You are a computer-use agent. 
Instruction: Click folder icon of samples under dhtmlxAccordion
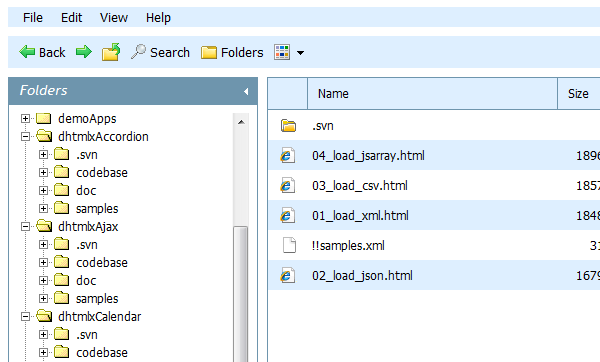click(x=62, y=208)
